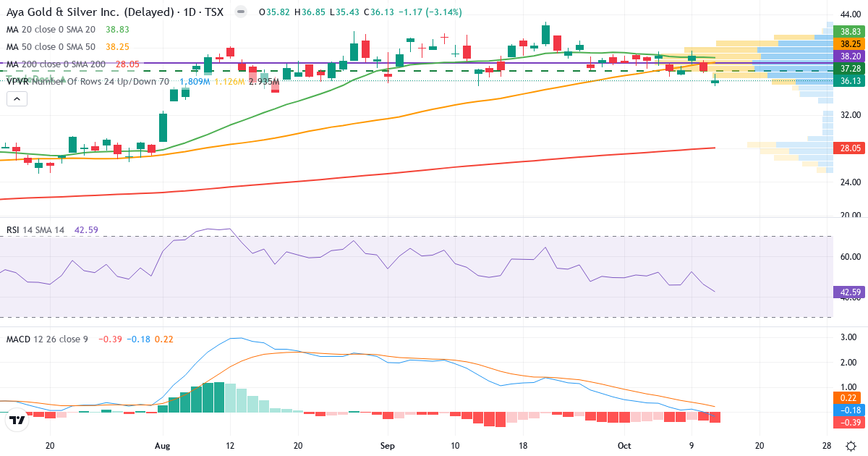Click the 10 time-axis label
Image resolution: width=868 pixels, height=456 pixels.
pyautogui.click(x=455, y=446)
